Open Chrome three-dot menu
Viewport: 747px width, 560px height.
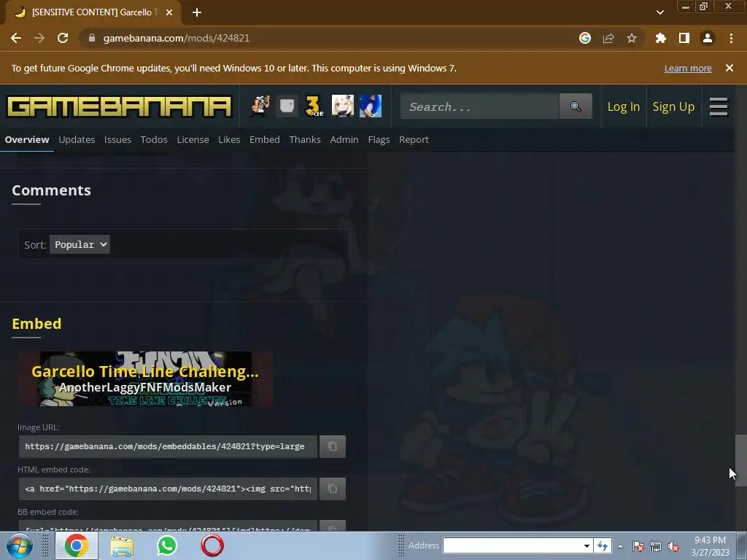tap(731, 38)
